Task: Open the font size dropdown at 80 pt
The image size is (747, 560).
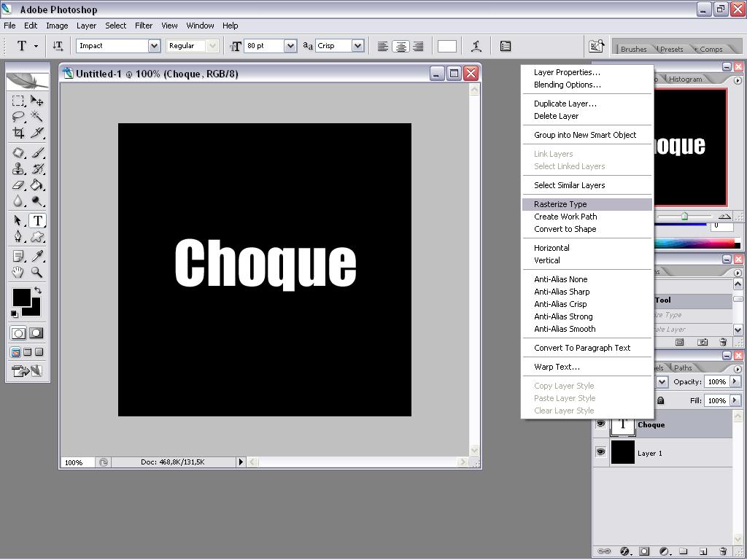Action: [290, 46]
